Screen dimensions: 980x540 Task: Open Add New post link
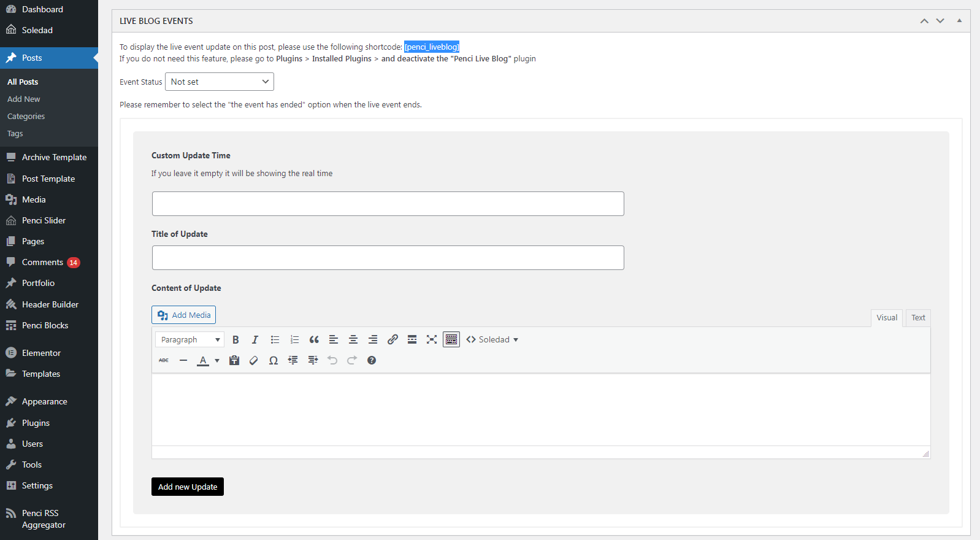pos(24,99)
